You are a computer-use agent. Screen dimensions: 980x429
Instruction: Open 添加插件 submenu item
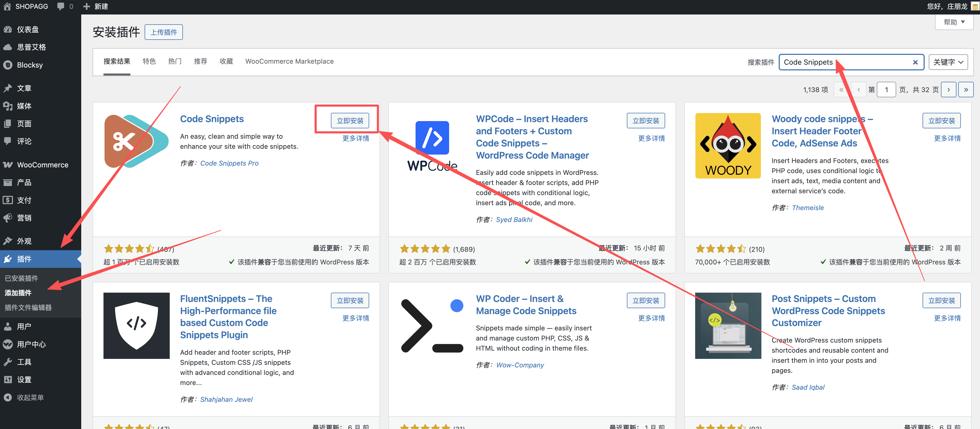click(18, 293)
